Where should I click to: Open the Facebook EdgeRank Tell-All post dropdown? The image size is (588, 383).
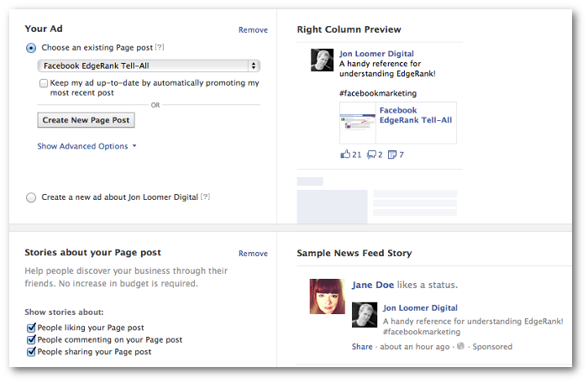coord(149,66)
